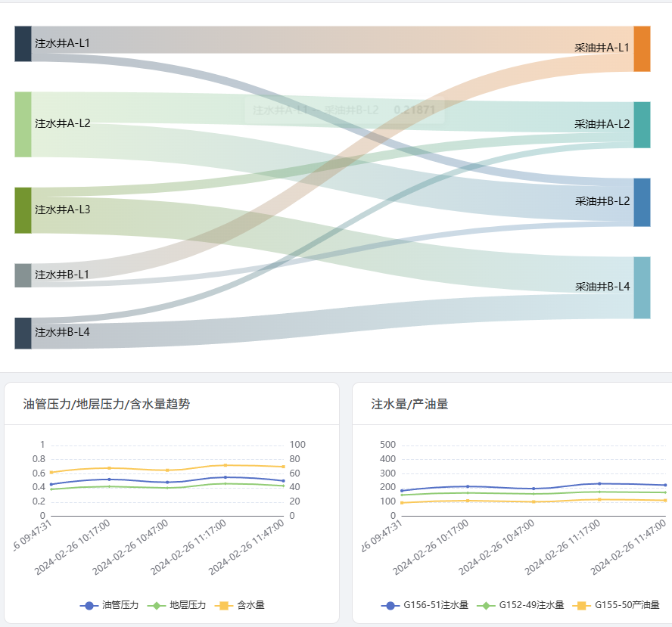Click the 采油井B-L2 blue target node
The width and height of the screenshot is (672, 627).
(642, 202)
